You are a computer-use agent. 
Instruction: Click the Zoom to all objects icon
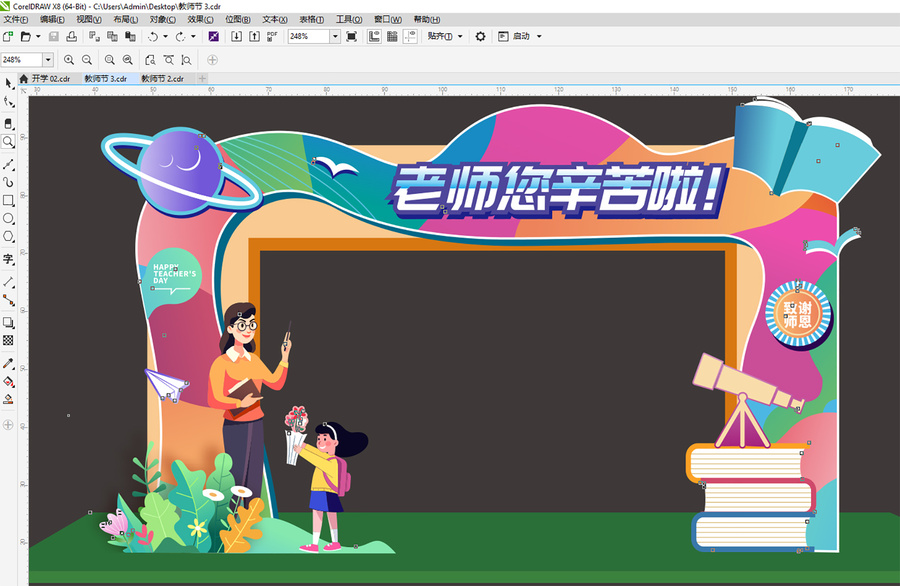pyautogui.click(x=127, y=60)
